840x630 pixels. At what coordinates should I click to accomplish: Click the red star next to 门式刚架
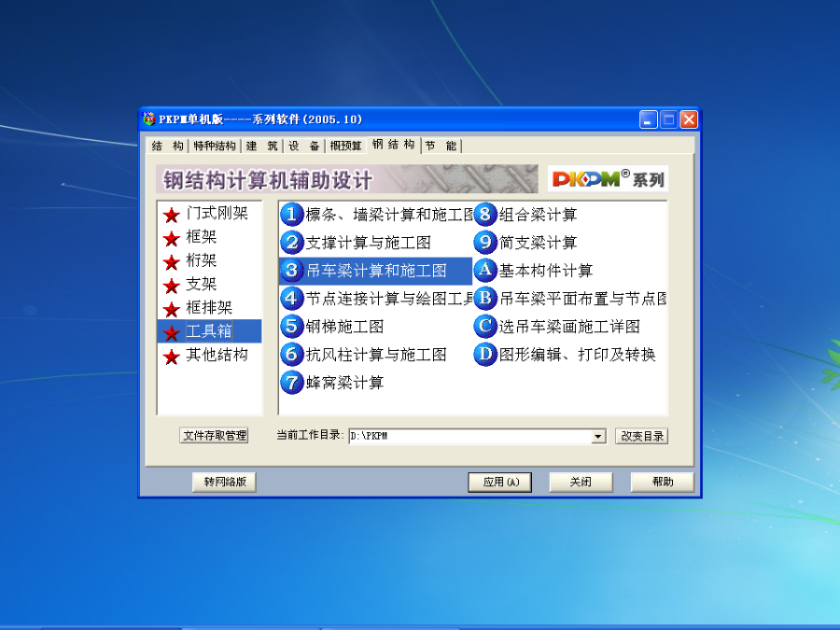click(x=172, y=216)
